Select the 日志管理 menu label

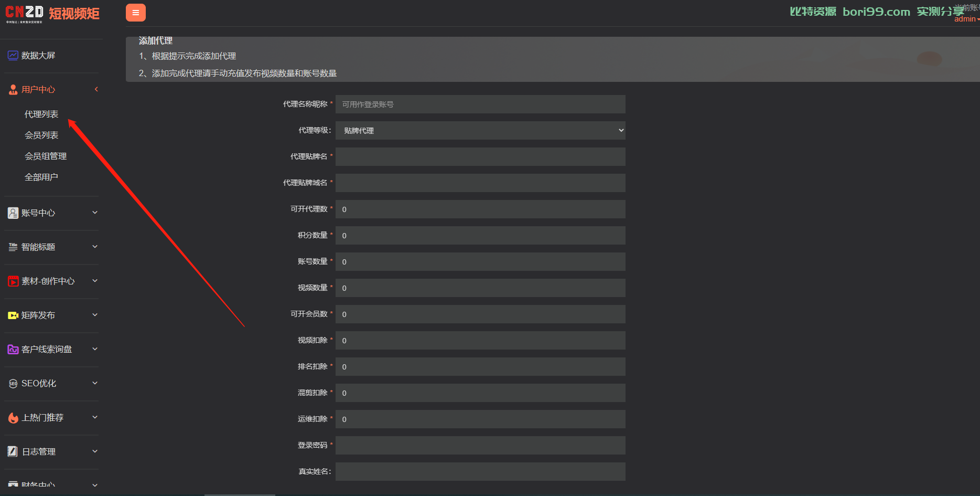pos(39,452)
